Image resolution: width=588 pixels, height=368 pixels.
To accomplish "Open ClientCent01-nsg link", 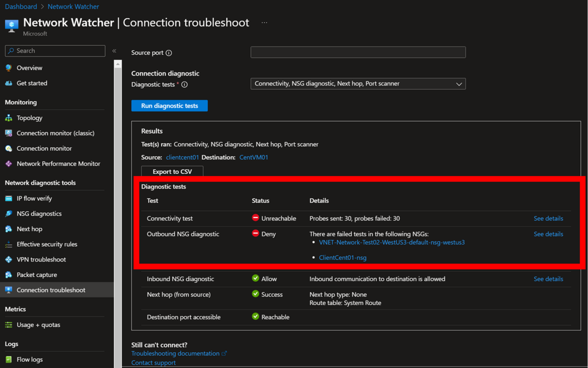I will [343, 258].
